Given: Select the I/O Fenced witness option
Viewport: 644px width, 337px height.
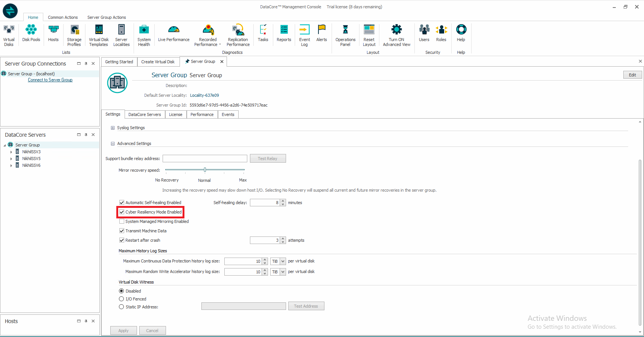Looking at the screenshot, I should 122,299.
